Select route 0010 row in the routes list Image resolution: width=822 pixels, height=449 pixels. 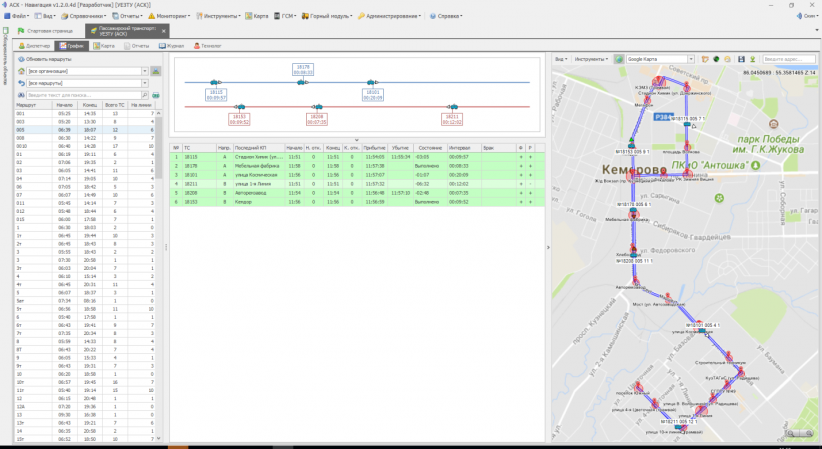85,146
